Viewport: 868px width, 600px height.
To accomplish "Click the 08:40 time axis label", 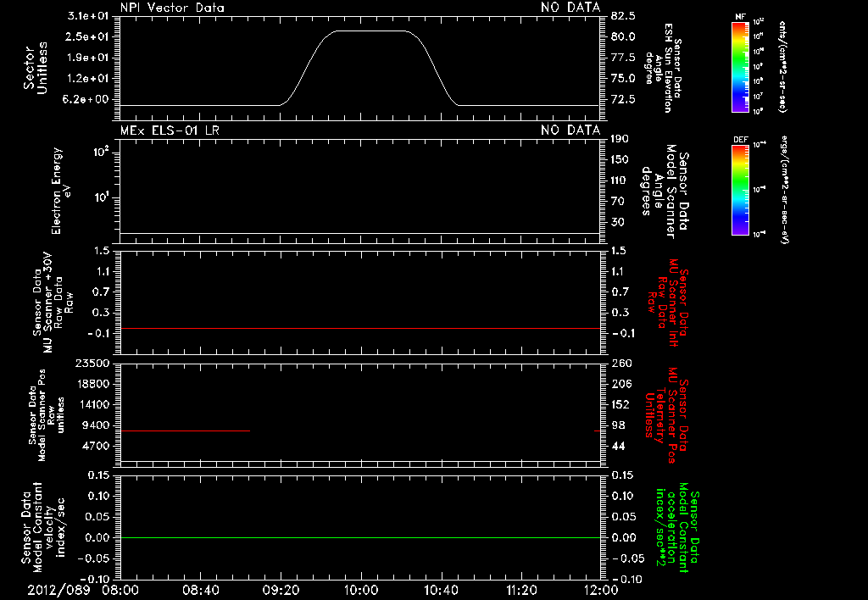I will click(x=200, y=590).
